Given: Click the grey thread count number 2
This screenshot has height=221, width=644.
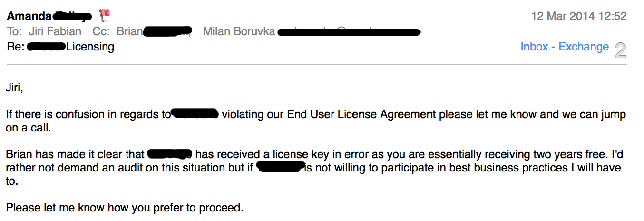Looking at the screenshot, I should tap(620, 50).
